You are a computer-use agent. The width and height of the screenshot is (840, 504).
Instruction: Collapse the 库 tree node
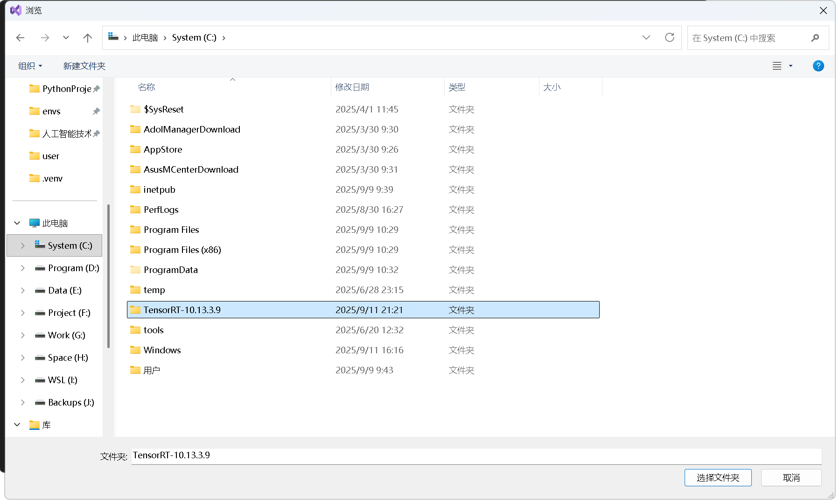(17, 425)
